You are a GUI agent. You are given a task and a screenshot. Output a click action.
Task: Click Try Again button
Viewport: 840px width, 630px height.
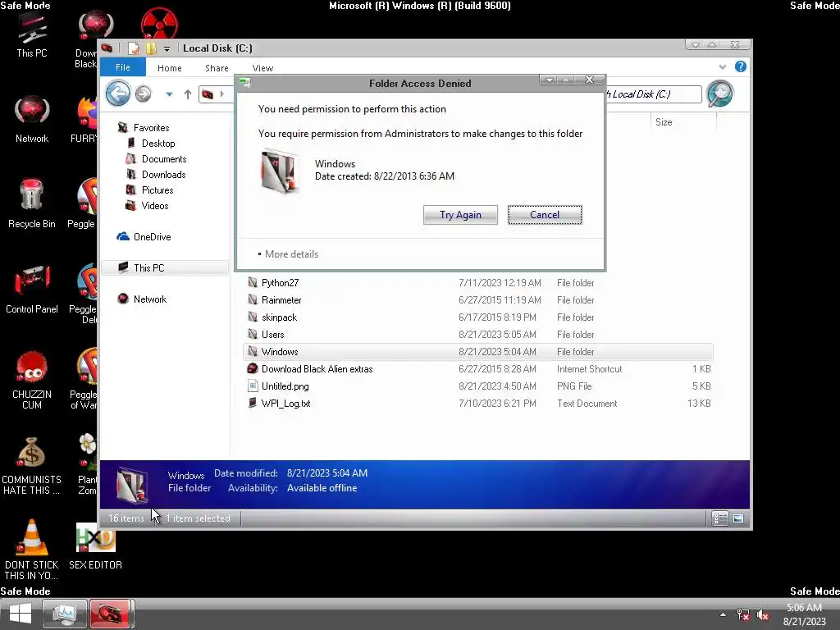click(460, 215)
